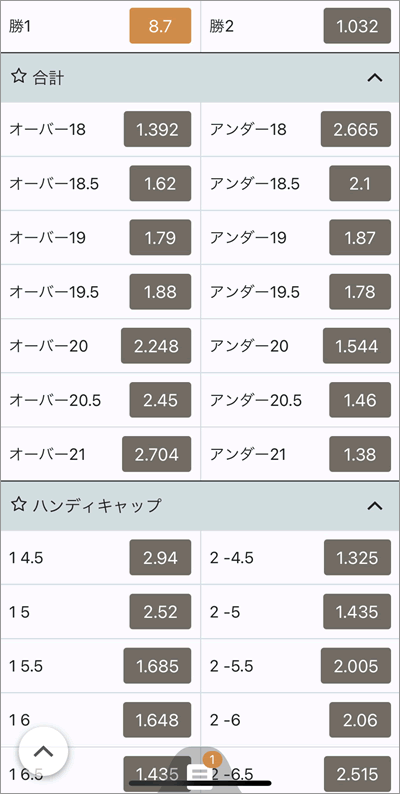This screenshot has width=400, height=794.
Task: Select オーバー21 odds 2.704
Action: click(156, 454)
